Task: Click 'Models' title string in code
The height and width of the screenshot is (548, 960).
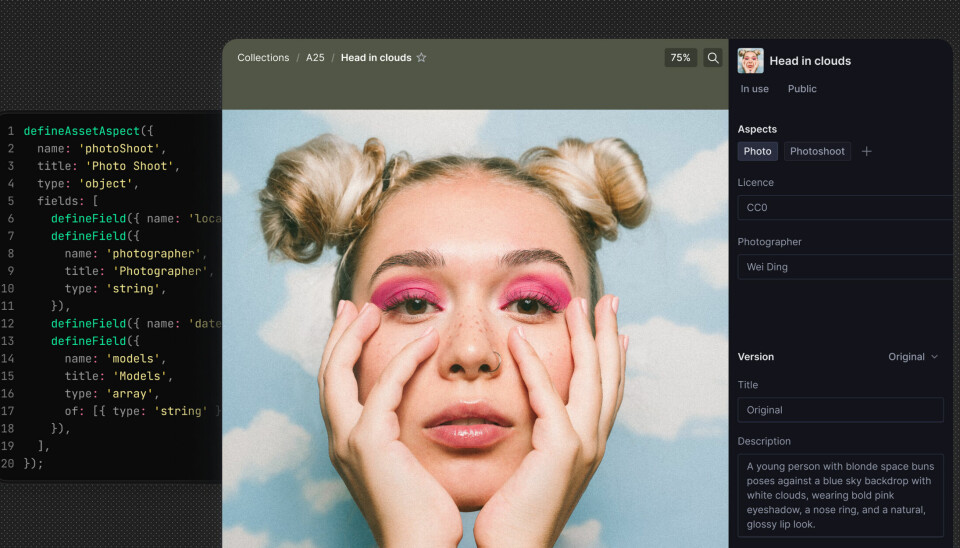Action: [x=140, y=376]
